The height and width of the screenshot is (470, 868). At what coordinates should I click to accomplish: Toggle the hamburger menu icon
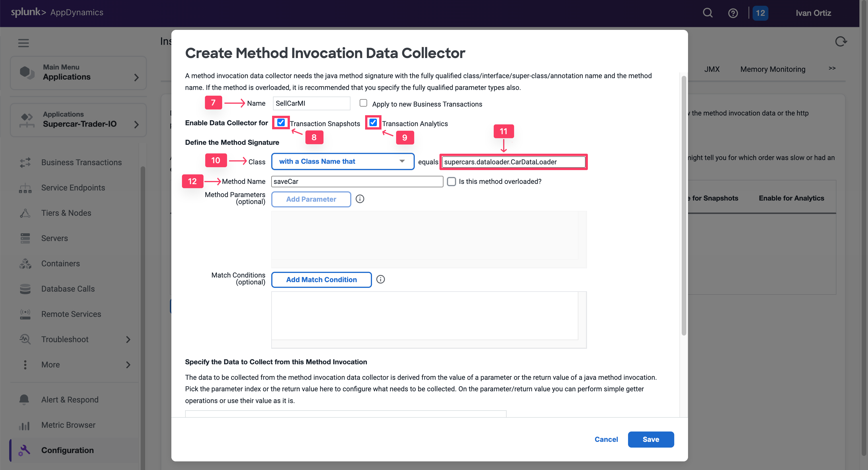tap(23, 43)
